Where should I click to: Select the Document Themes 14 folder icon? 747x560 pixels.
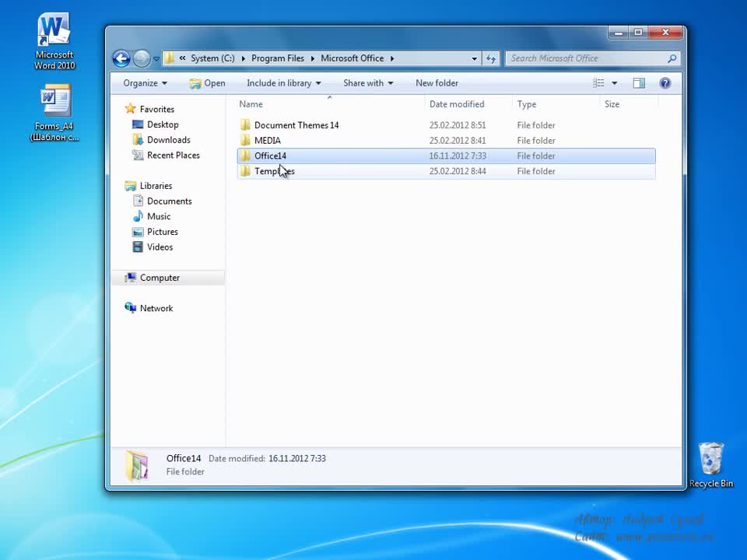click(x=245, y=125)
